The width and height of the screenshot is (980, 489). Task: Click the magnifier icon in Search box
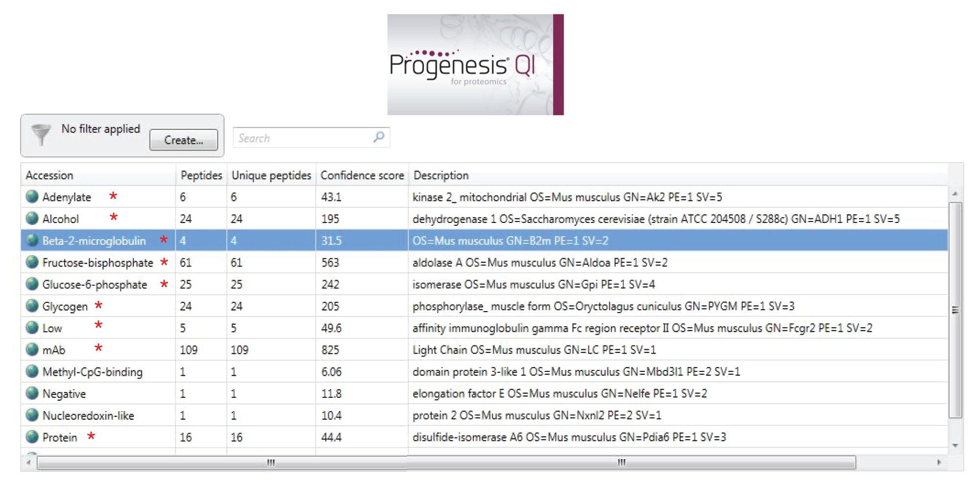tap(379, 137)
